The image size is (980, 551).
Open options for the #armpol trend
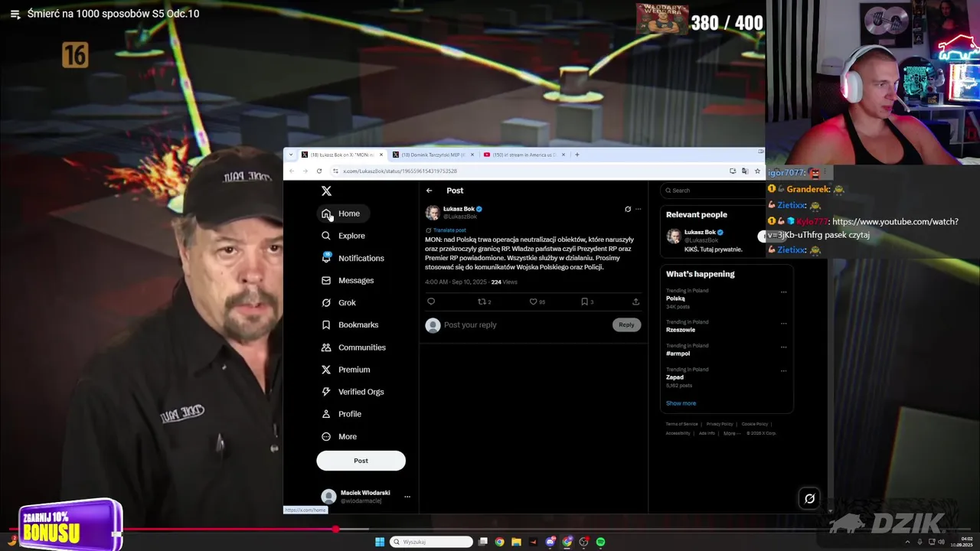click(783, 347)
